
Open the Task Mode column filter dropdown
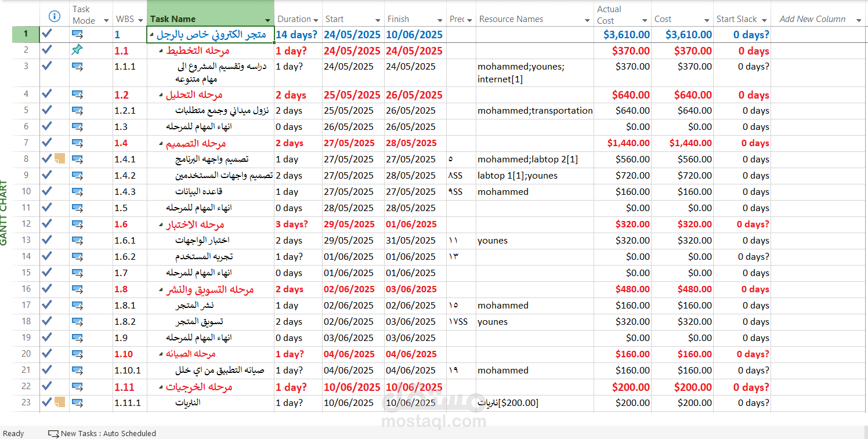click(x=106, y=20)
